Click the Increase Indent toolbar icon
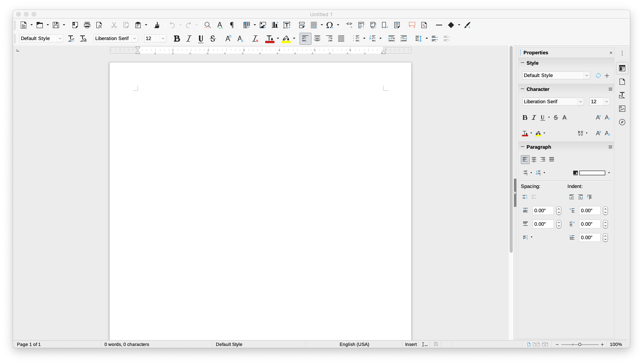643x364 pixels. pyautogui.click(x=392, y=39)
